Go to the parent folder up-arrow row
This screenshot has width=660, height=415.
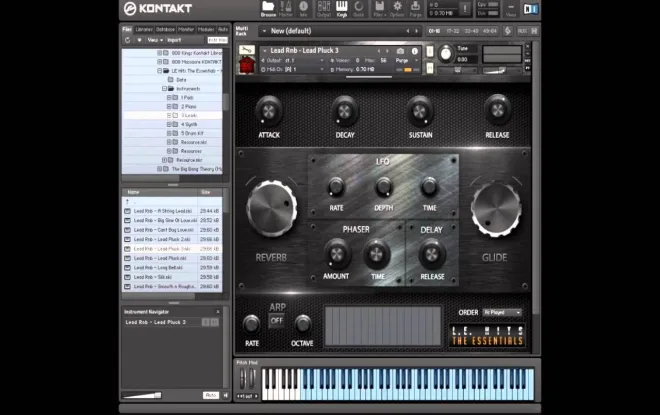point(172,202)
